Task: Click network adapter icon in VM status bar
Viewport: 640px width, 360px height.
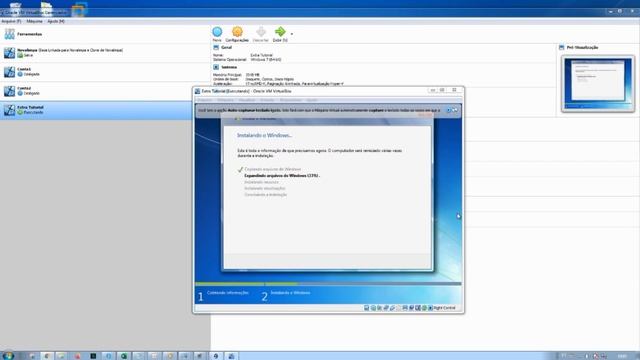Action: click(386, 308)
